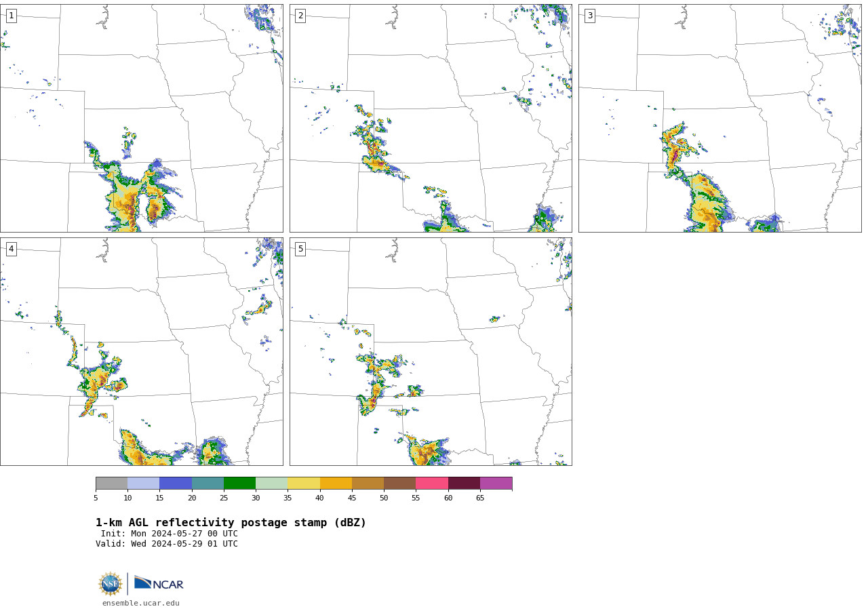Image resolution: width=868 pixels, height=611 pixels.
Task: Click the colorbar tick label 45
Action: [x=352, y=498]
